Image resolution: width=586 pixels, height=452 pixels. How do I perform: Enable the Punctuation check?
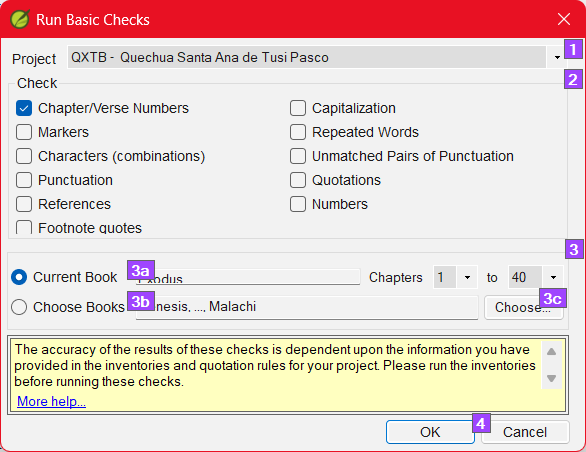tap(24, 180)
